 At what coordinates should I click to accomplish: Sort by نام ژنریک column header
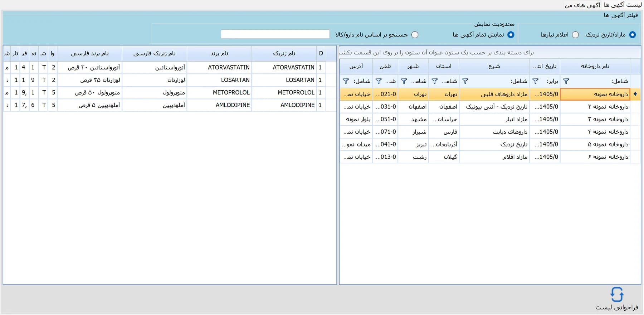point(284,53)
